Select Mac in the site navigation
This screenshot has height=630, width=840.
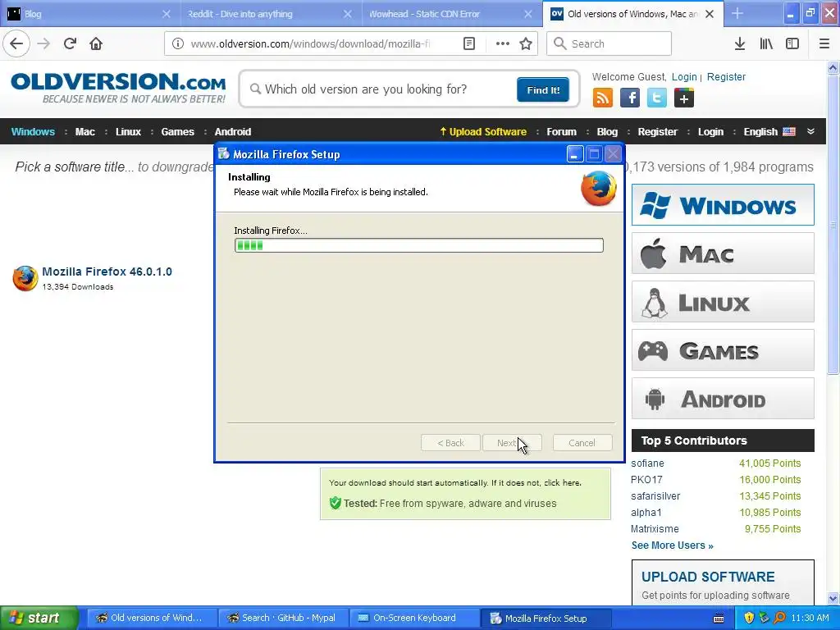(84, 132)
